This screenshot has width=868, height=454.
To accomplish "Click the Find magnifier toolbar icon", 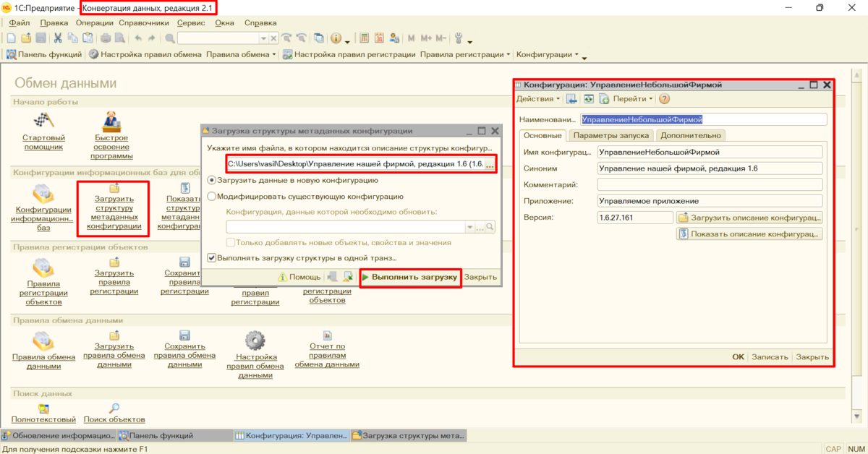I will click(x=170, y=38).
